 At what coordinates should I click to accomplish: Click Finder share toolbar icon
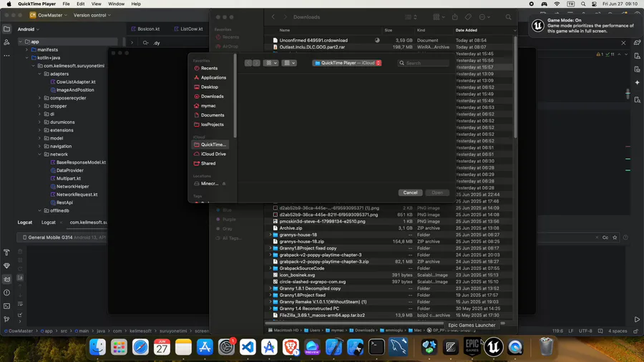tap(454, 17)
